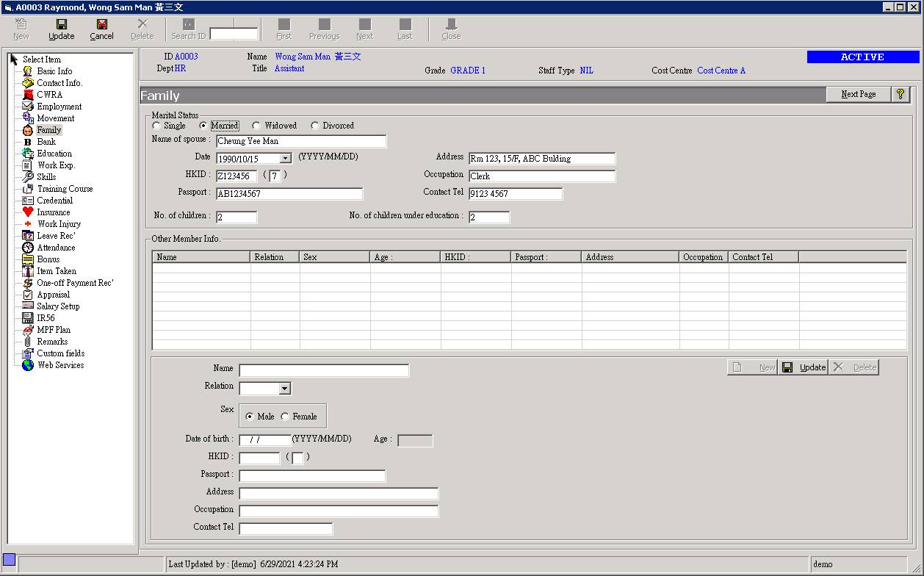924x576 pixels.
Task: Click the help question mark icon
Action: [900, 94]
